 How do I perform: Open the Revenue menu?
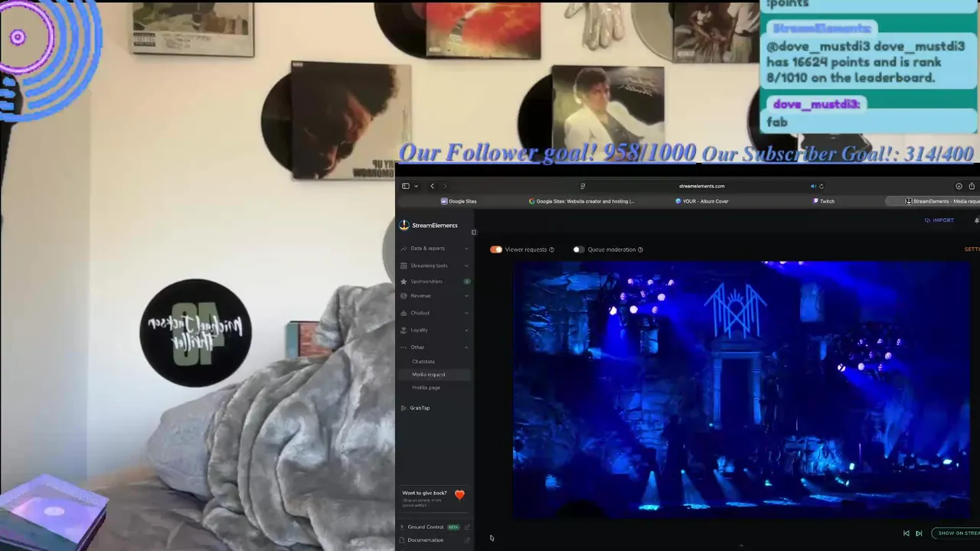420,295
